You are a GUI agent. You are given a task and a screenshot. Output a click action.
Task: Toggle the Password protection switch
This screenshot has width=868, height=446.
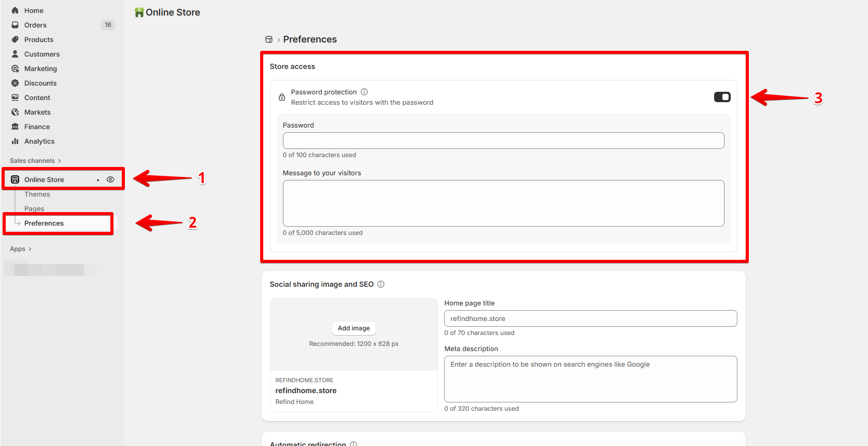[x=722, y=97]
